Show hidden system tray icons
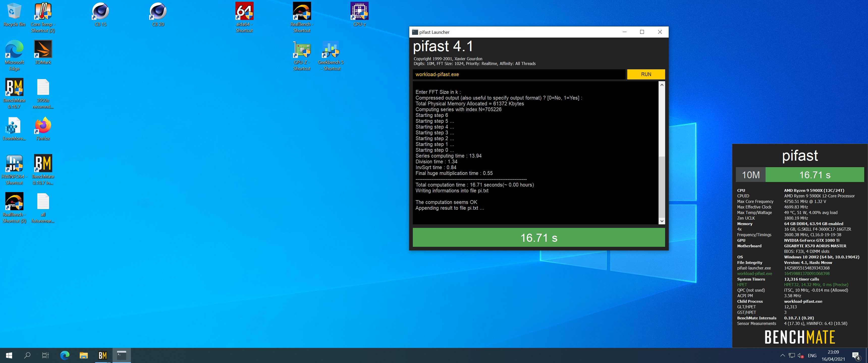 (x=782, y=355)
